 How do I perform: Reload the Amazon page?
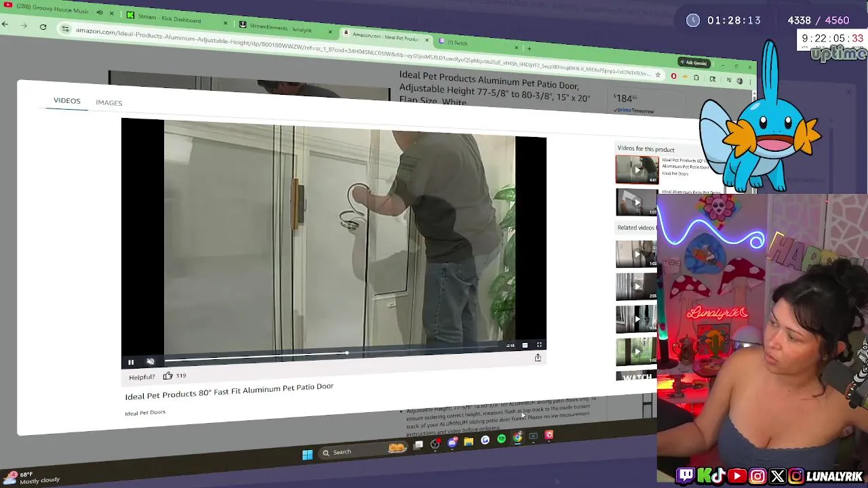pos(43,27)
